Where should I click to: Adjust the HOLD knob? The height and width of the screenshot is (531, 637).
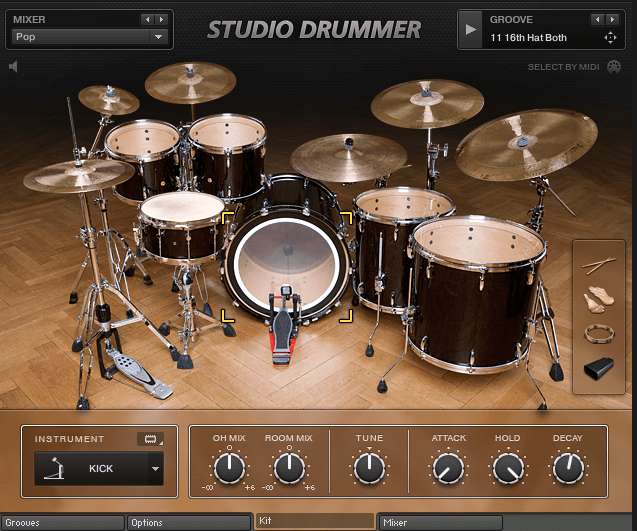508,468
